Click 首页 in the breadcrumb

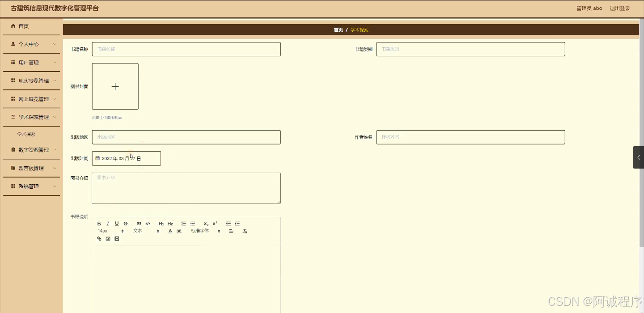338,30
